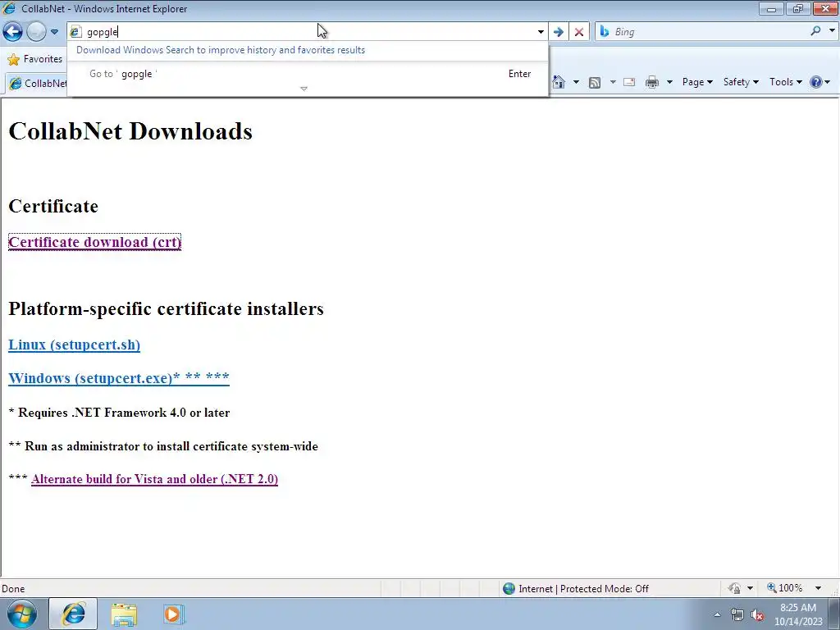Screen dimensions: 840x630
Task: Click the network tray icon
Action: [737, 615]
